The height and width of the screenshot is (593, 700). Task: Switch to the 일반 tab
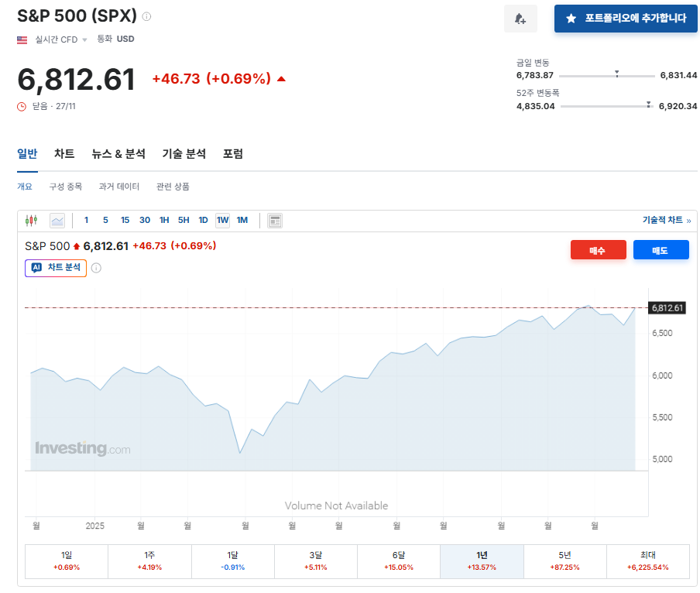[27, 154]
